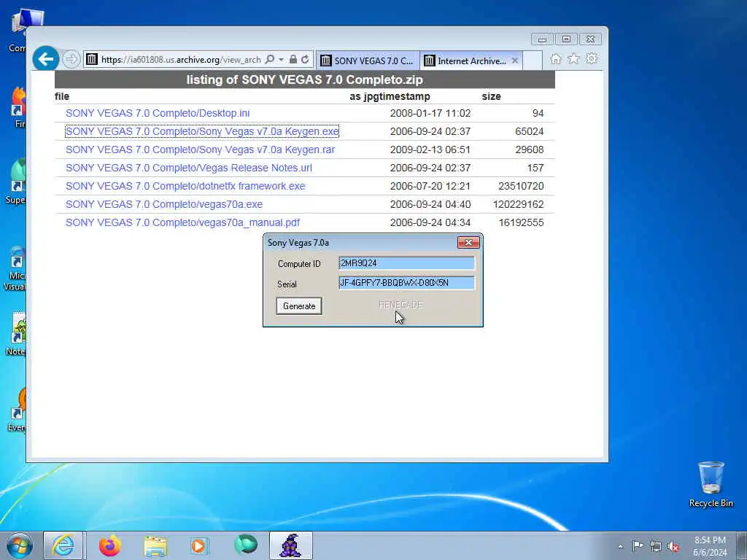Viewport: 747px width, 560px height.
Task: Click the security lock icon in address bar
Action: point(293,60)
